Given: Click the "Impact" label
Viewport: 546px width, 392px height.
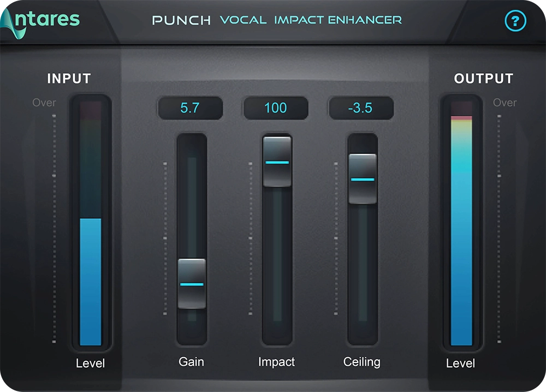Looking at the screenshot, I should [x=276, y=362].
